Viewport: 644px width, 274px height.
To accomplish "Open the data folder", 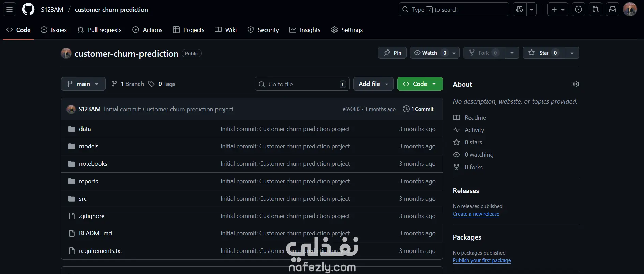I will [85, 129].
